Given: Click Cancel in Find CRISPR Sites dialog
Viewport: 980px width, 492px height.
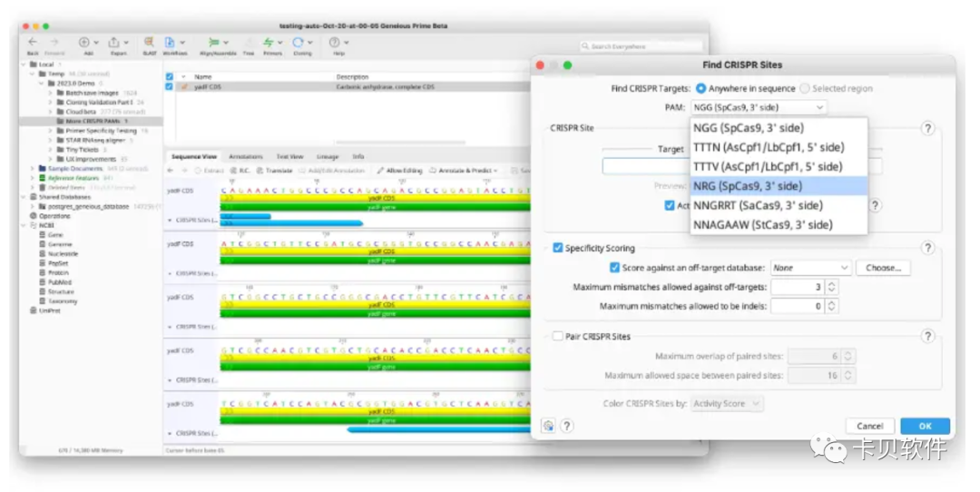Looking at the screenshot, I should (x=870, y=426).
